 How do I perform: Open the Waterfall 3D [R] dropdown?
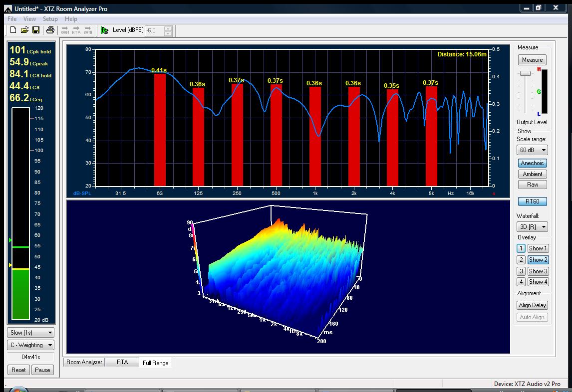tap(533, 227)
